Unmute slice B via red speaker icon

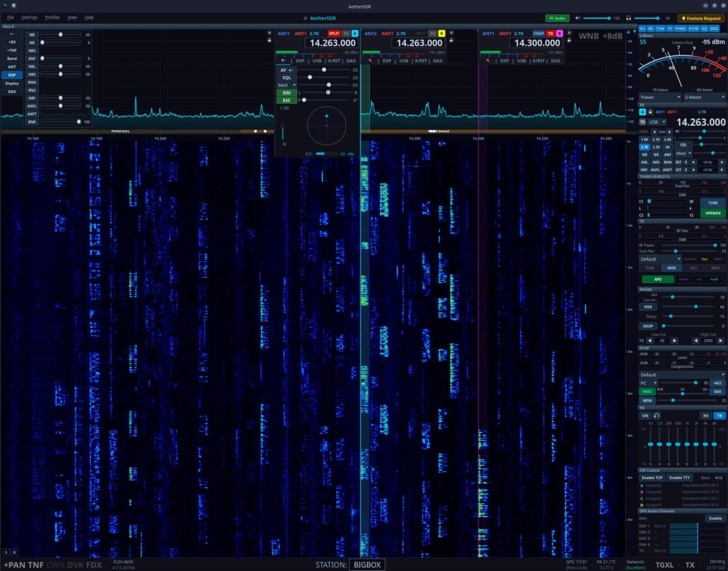488,61
